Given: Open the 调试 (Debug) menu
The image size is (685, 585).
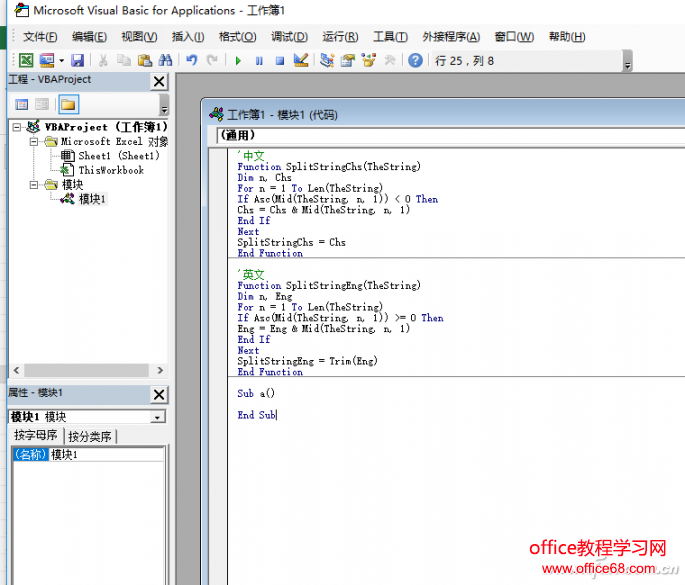Looking at the screenshot, I should [290, 37].
